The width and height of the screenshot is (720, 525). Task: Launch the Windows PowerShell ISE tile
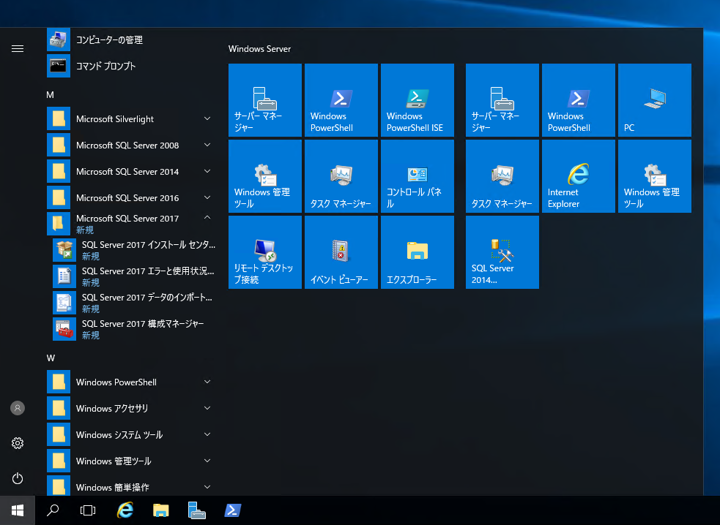[417, 100]
